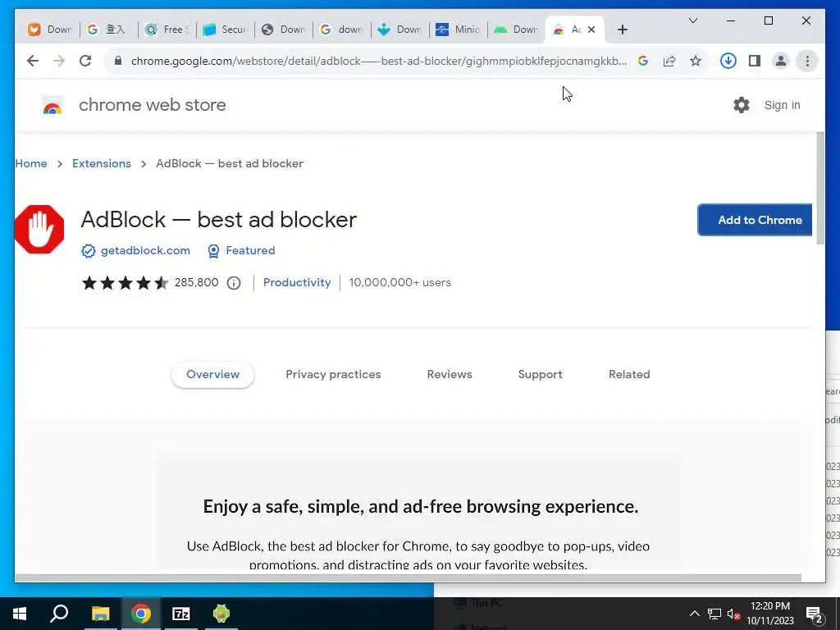Open Chrome Web Store settings gear
The width and height of the screenshot is (840, 630).
(x=742, y=105)
